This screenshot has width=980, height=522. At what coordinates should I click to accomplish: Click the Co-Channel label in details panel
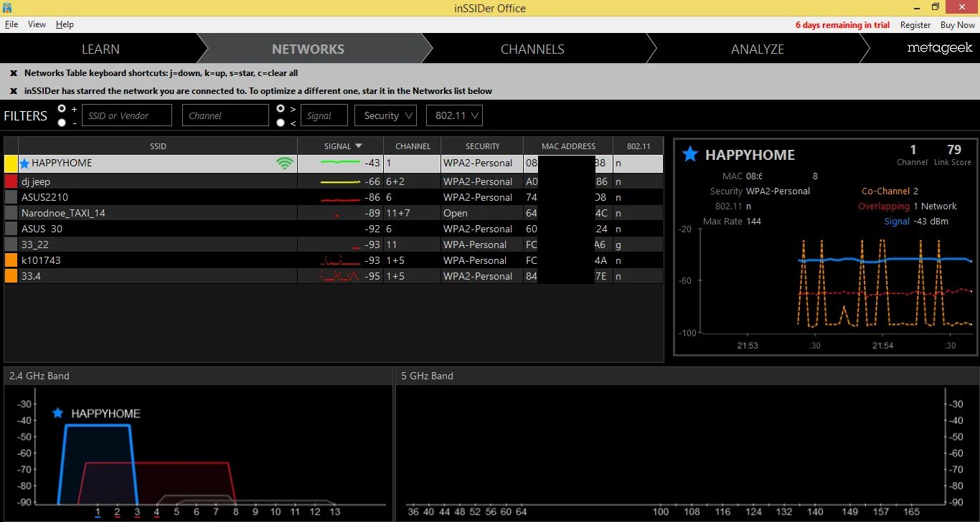[x=885, y=191]
